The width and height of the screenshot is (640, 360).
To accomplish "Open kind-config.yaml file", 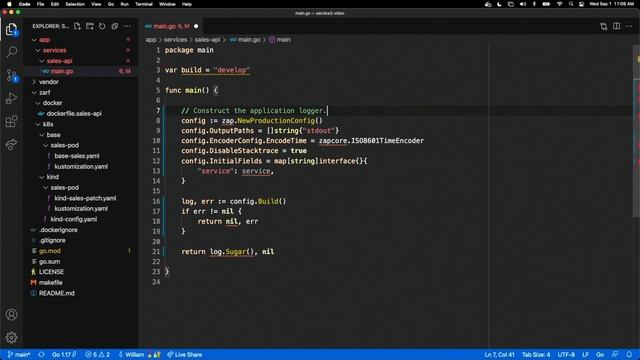I will click(81, 219).
